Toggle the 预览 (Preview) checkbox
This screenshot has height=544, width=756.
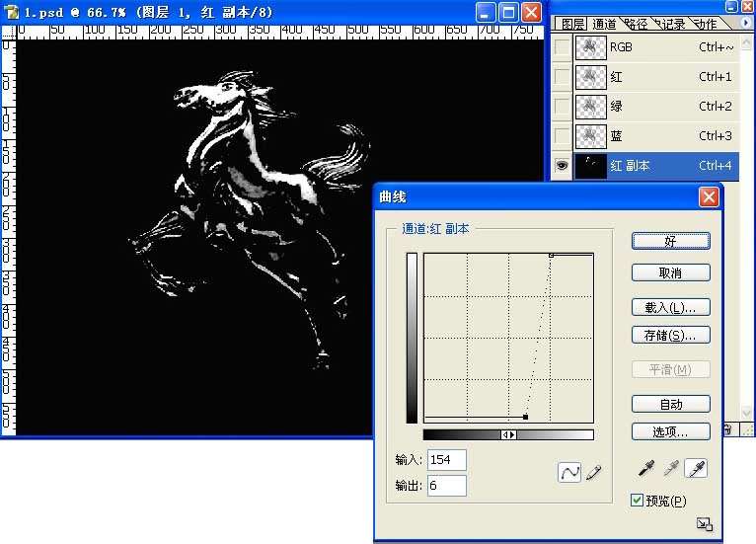(638, 501)
